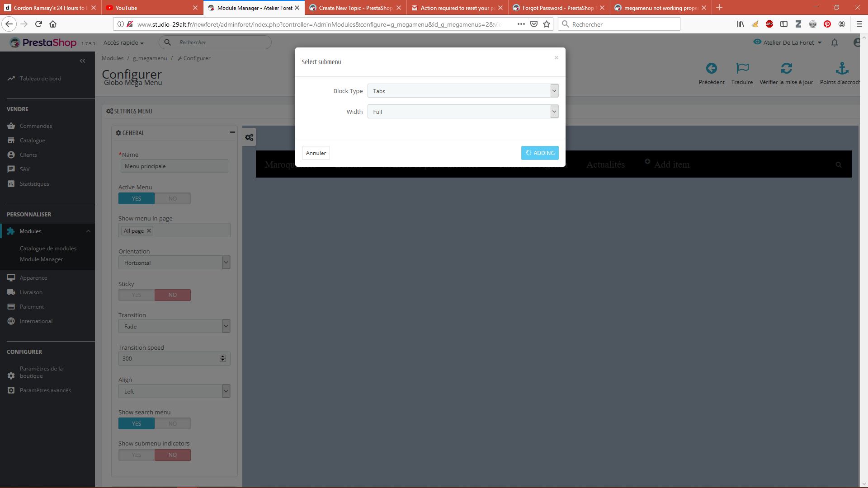This screenshot has width=868, height=488.
Task: Bookmark the page with the star icon
Action: 547,24
